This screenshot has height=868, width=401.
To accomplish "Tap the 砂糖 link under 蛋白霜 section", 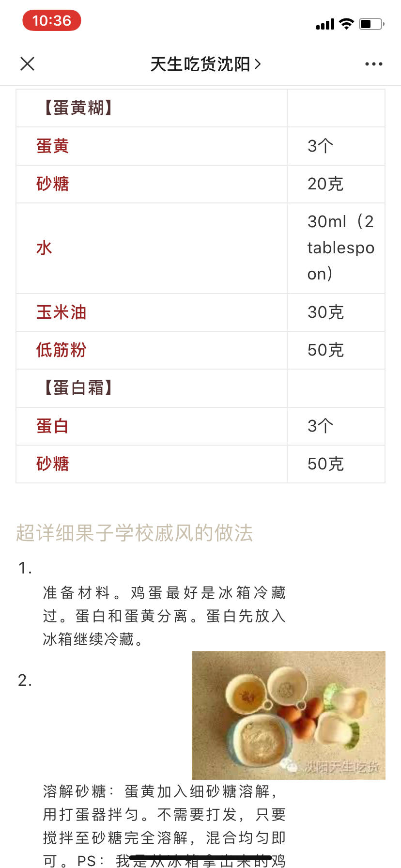I will 53,464.
